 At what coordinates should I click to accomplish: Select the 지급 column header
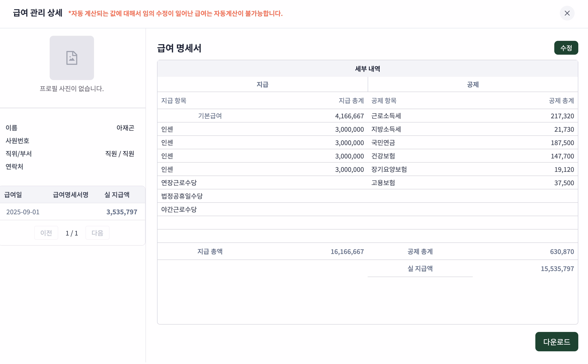262,84
